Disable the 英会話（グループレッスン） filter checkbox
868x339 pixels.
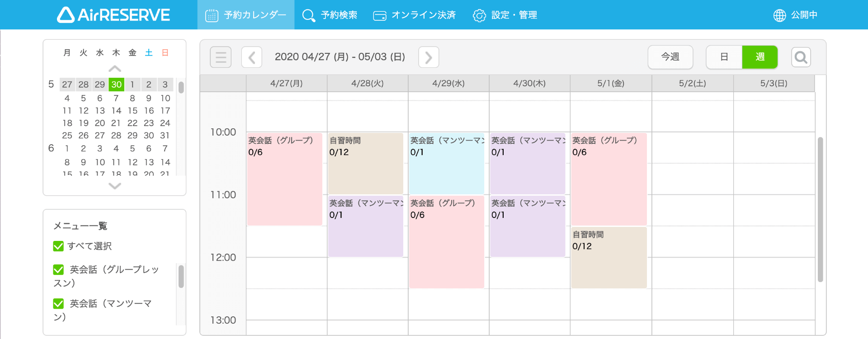click(x=58, y=269)
